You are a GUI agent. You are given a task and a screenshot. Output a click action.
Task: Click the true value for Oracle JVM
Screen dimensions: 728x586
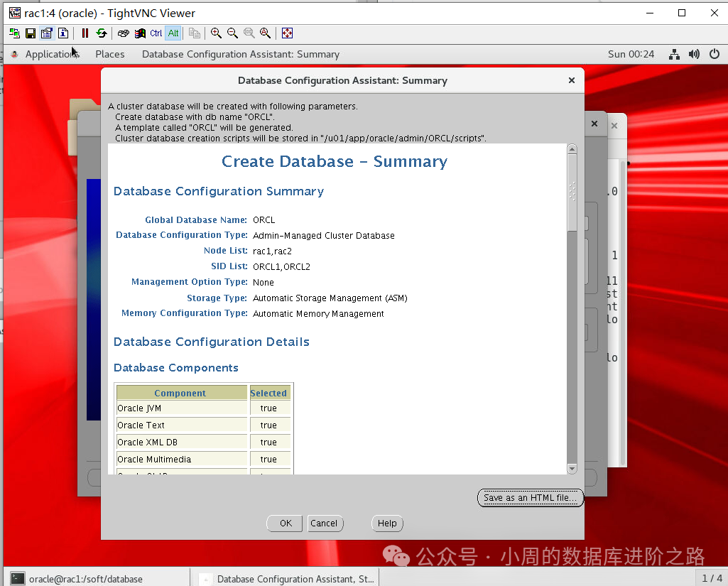pos(268,408)
